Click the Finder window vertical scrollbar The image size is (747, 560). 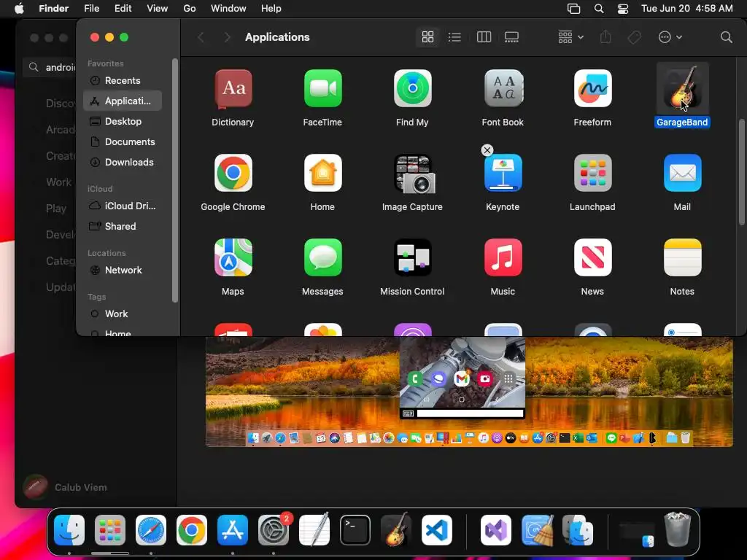[741, 171]
